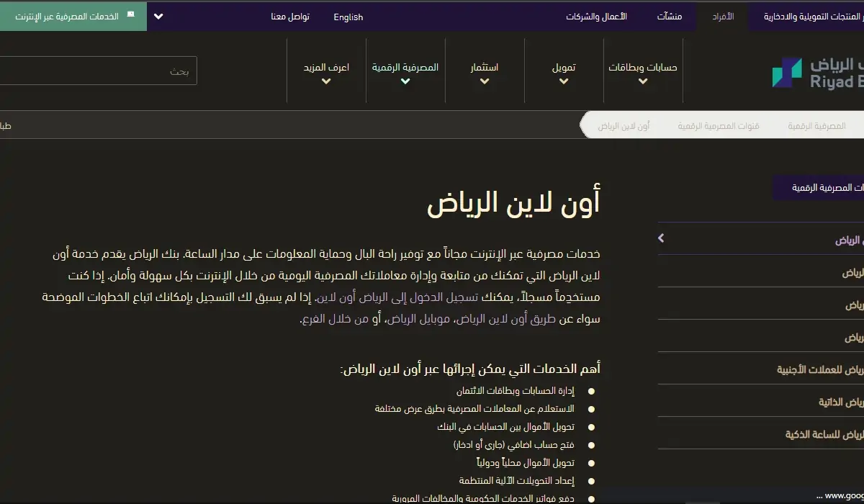Image resolution: width=864 pixels, height=504 pixels.
Task: Click the icon inside the green online banking button
Action: pyautogui.click(x=130, y=14)
